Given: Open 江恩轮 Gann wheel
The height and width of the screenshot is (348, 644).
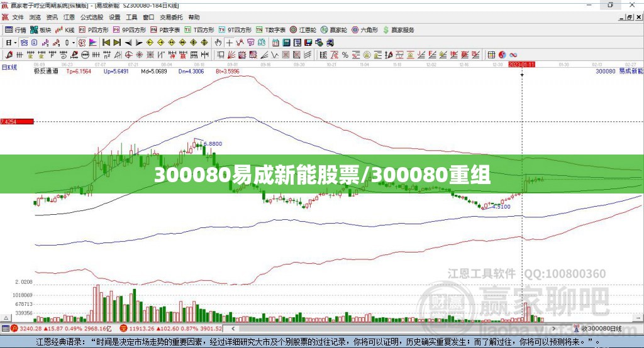Looking at the screenshot, I should click(x=303, y=30).
